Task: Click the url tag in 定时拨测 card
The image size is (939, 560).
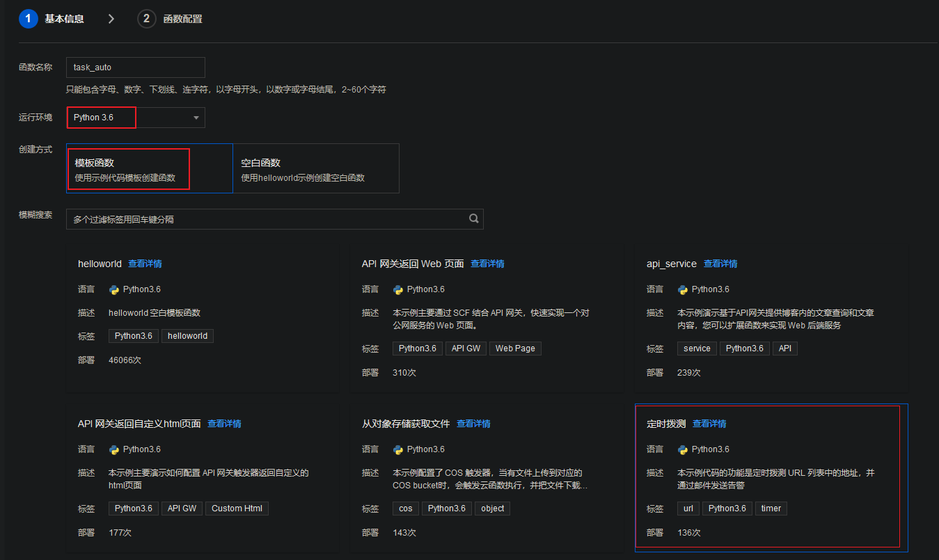Action: (688, 509)
